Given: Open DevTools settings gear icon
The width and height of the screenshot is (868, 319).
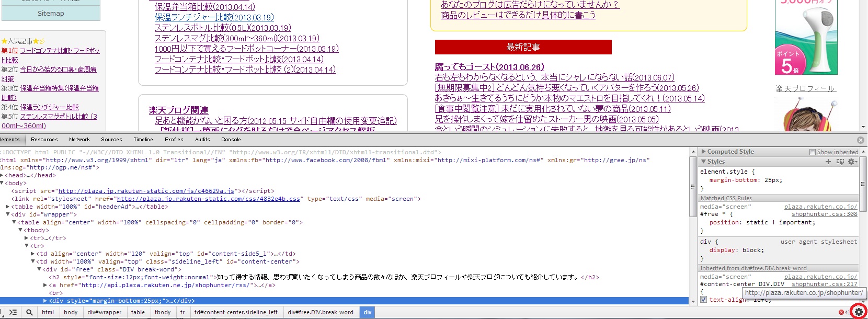Looking at the screenshot, I should 858,312.
